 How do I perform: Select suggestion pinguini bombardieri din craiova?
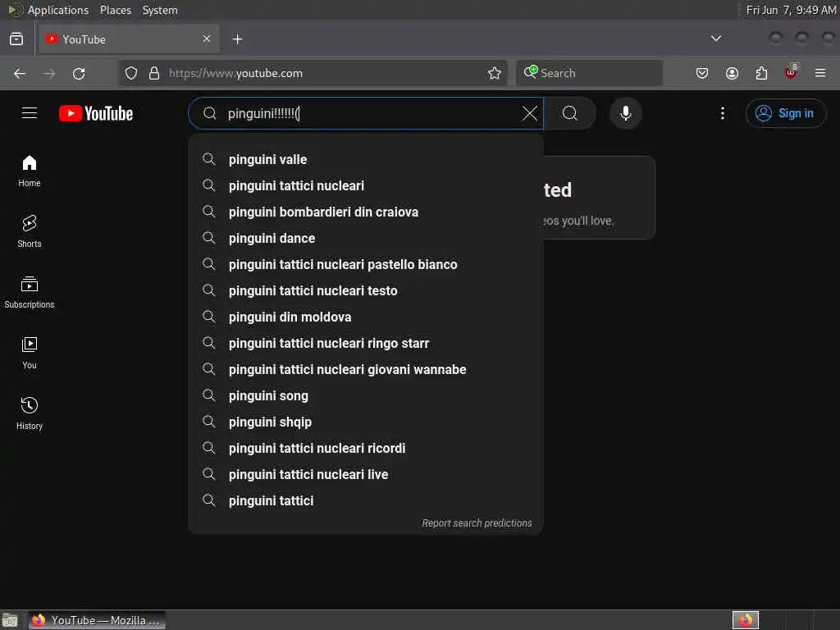coord(366,212)
